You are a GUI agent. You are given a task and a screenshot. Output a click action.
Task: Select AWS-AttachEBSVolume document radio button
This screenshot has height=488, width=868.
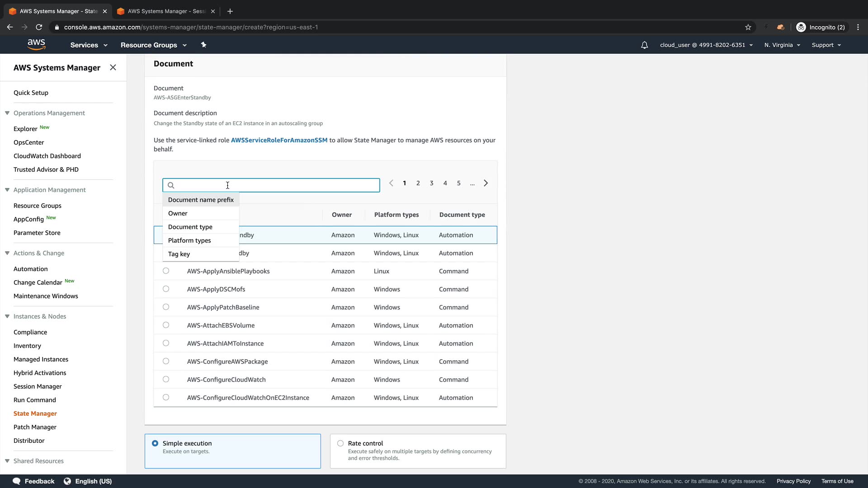[x=166, y=325]
